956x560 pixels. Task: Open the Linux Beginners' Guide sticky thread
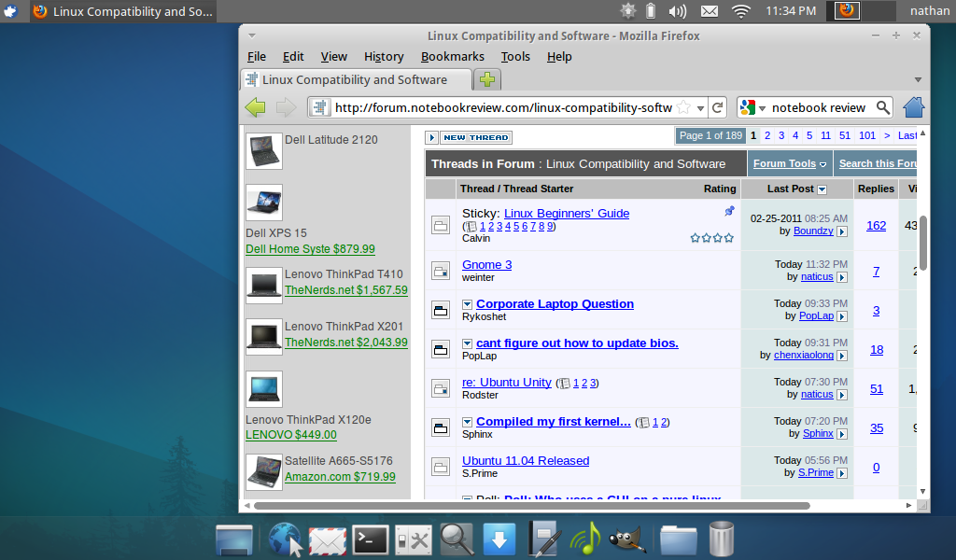click(x=567, y=214)
